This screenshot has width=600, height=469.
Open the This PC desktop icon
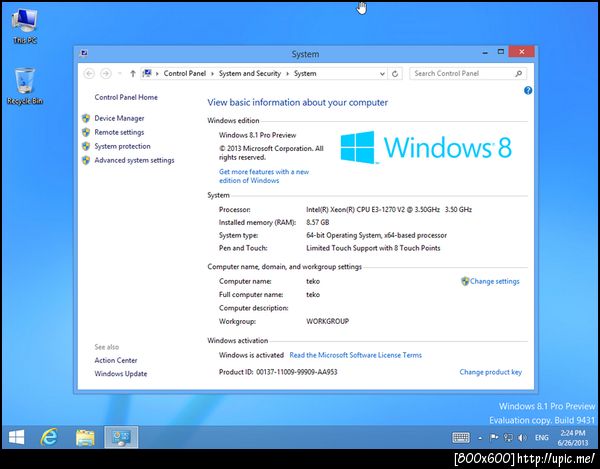[x=24, y=25]
